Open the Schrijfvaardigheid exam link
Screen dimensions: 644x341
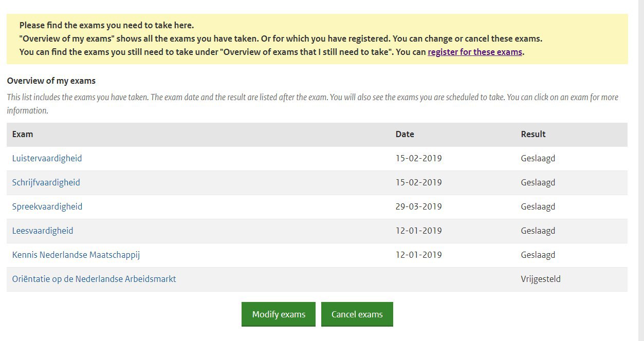point(46,182)
